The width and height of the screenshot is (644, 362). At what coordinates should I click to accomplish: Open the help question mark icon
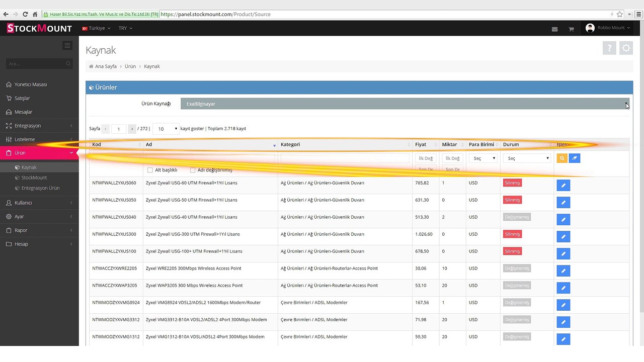coord(609,48)
